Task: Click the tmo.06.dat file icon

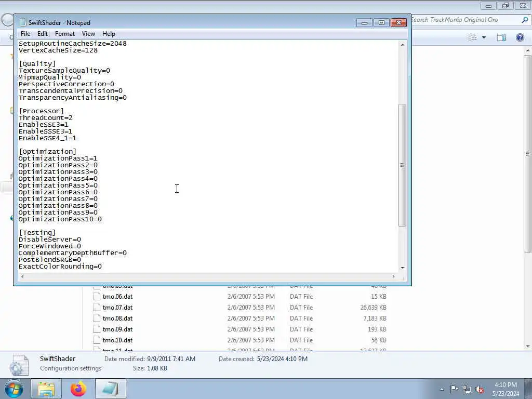Action: pos(97,297)
